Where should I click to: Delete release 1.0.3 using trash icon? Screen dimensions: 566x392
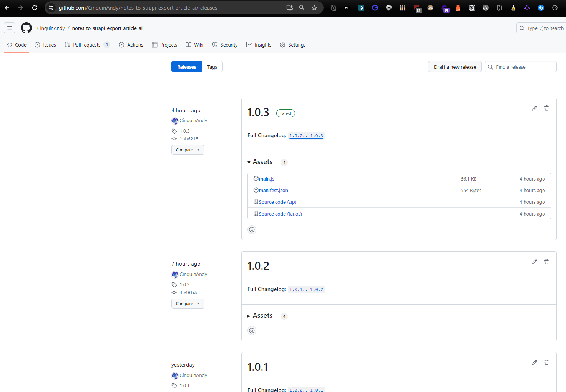[546, 108]
